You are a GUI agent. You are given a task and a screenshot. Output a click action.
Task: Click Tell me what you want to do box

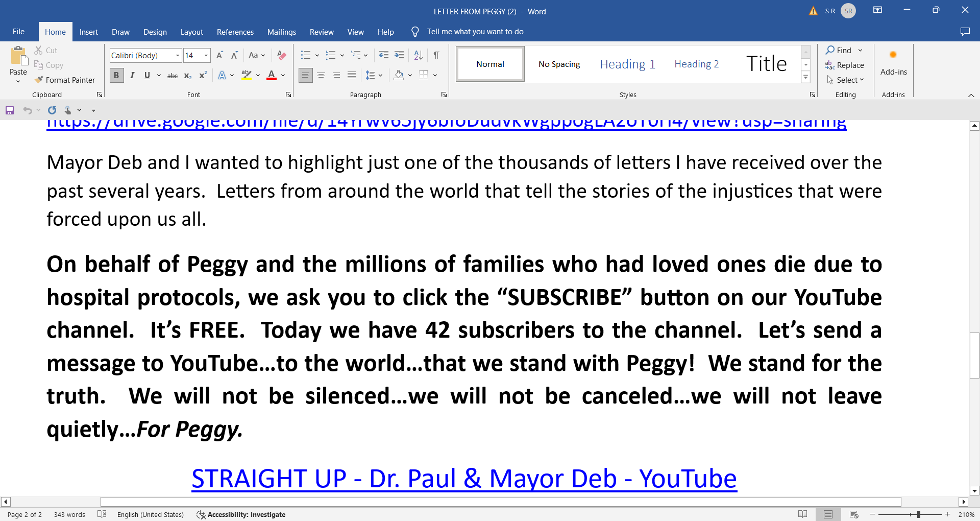coord(475,32)
